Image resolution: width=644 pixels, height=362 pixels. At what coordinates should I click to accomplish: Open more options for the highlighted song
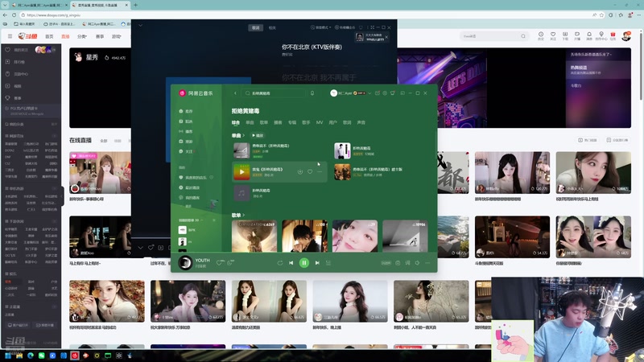(320, 172)
